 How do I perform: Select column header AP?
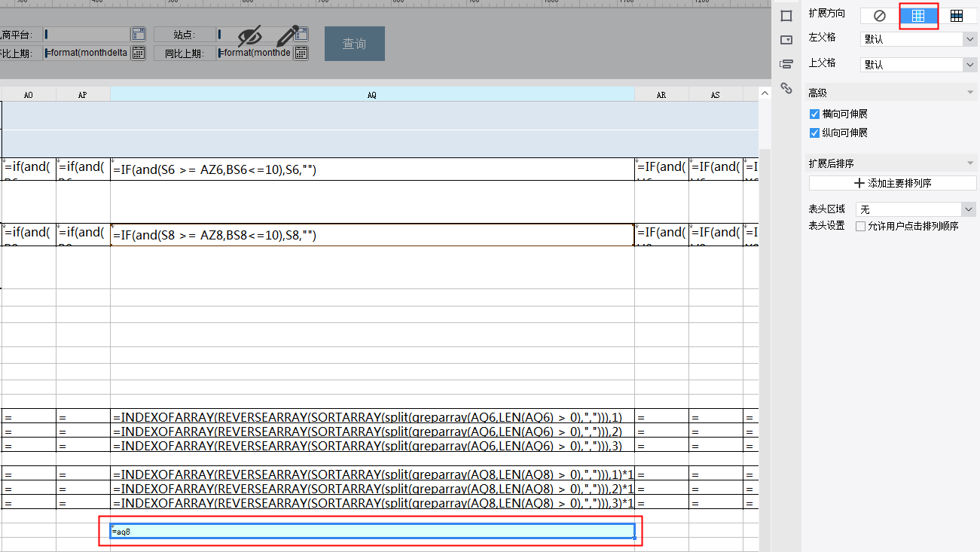(x=83, y=95)
